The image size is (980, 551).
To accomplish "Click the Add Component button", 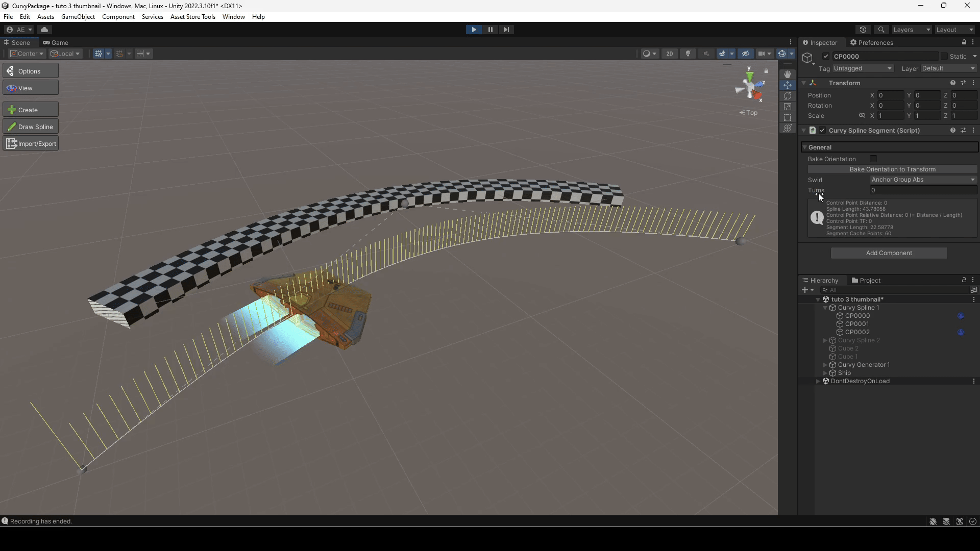I will pyautogui.click(x=889, y=253).
